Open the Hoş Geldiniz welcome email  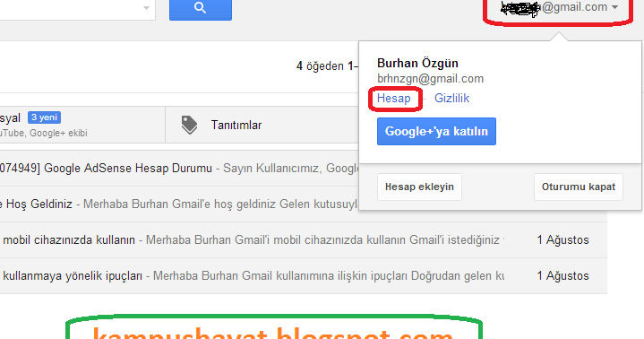tap(179, 204)
